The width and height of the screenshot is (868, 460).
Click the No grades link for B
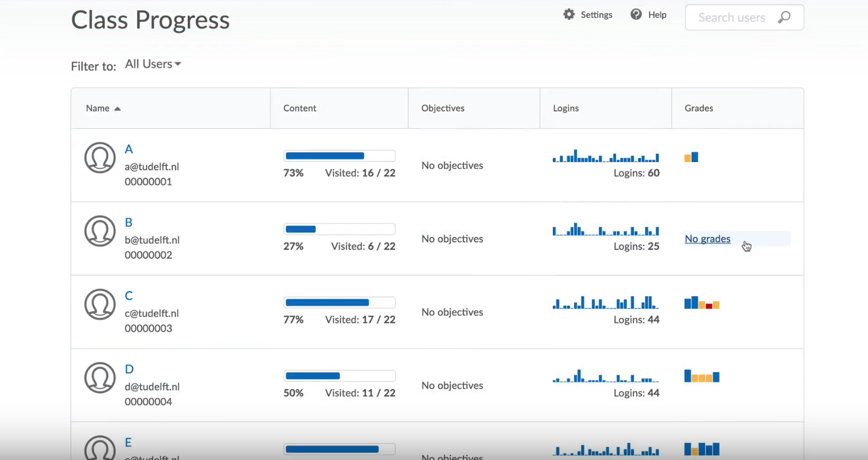708,239
